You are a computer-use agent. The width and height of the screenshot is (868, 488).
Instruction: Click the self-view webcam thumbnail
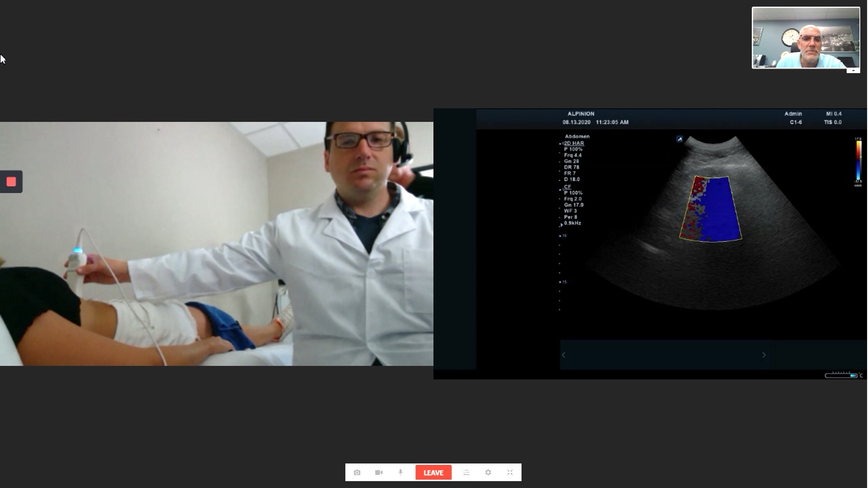805,38
